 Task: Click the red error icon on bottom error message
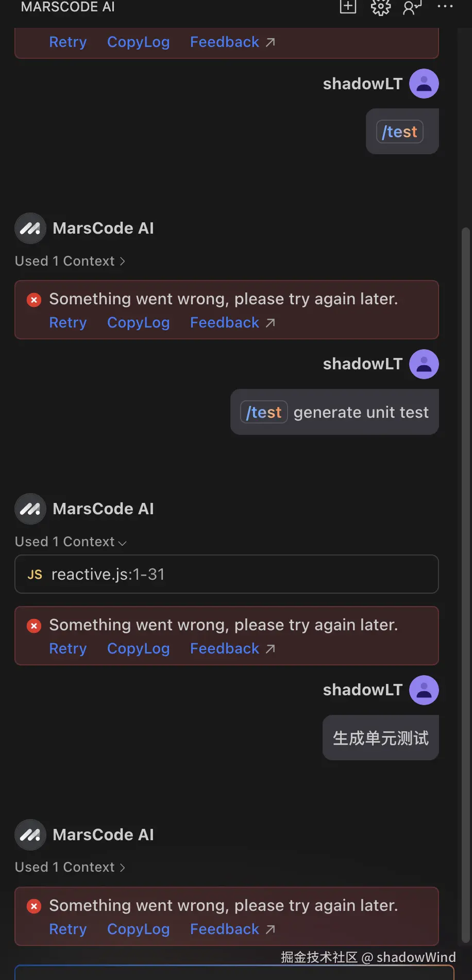pos(33,906)
